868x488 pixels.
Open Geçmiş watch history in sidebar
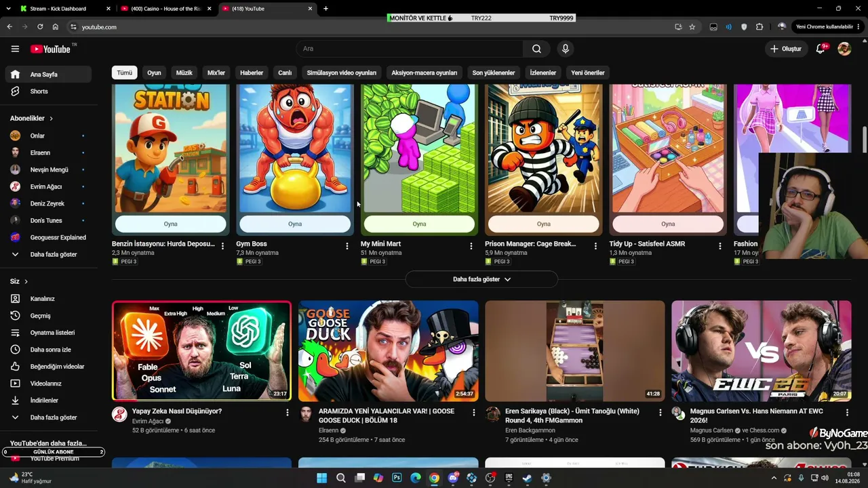tap(47, 316)
